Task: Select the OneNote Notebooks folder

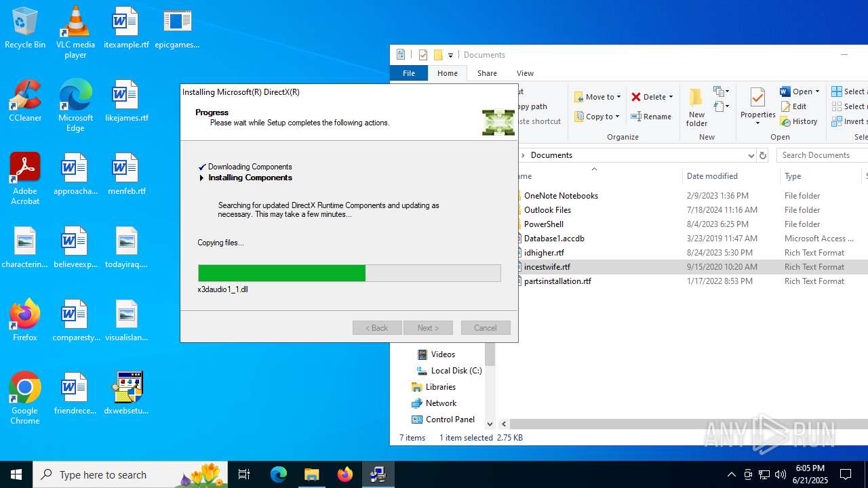Action: click(x=561, y=196)
